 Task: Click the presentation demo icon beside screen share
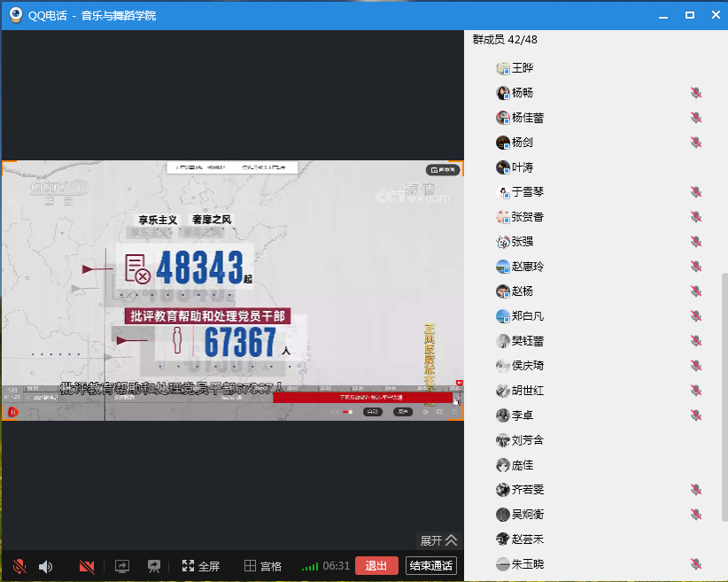click(153, 566)
